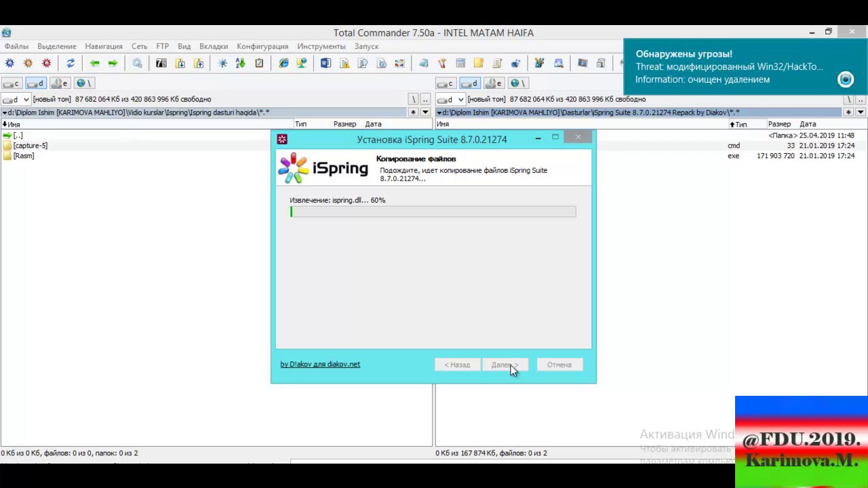The height and width of the screenshot is (488, 868).
Task: Open left panel directory history dropdown
Action: pyautogui.click(x=425, y=113)
